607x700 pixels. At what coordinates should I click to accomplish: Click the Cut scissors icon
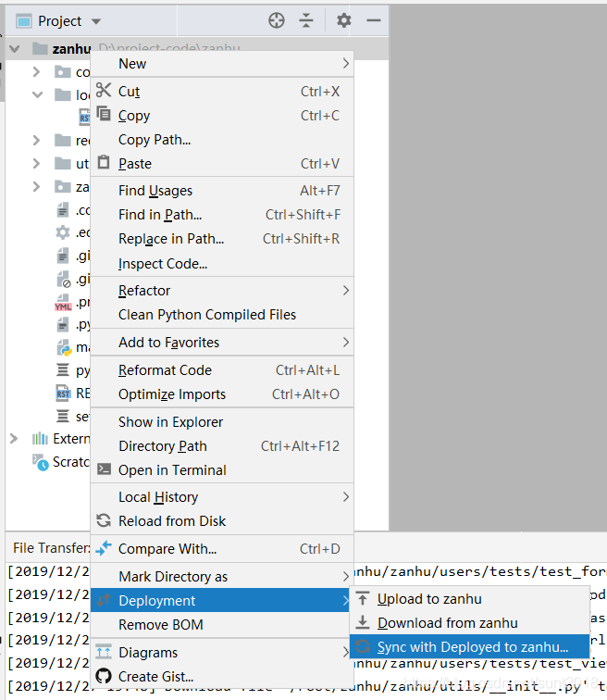[104, 90]
